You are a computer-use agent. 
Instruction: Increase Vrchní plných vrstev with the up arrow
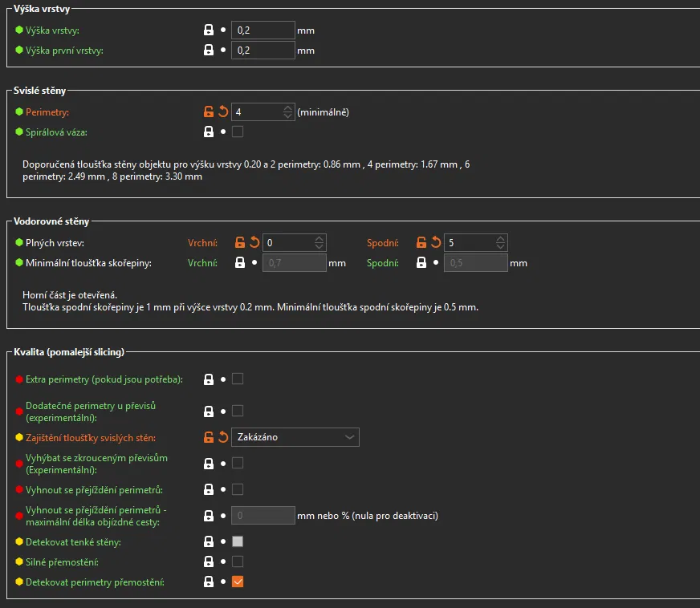click(x=320, y=238)
